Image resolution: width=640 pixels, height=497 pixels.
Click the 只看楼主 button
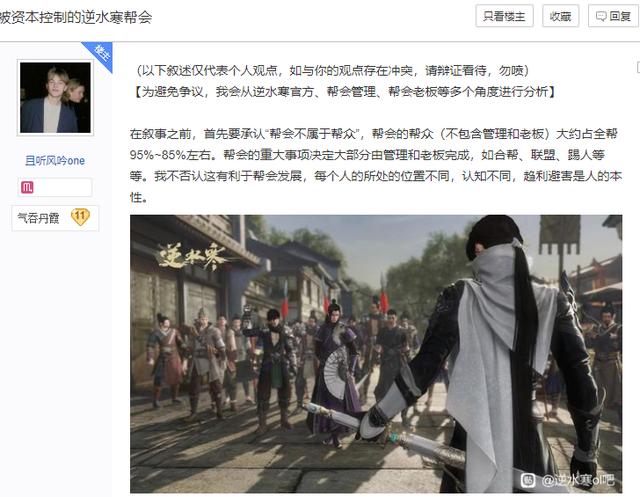(504, 16)
